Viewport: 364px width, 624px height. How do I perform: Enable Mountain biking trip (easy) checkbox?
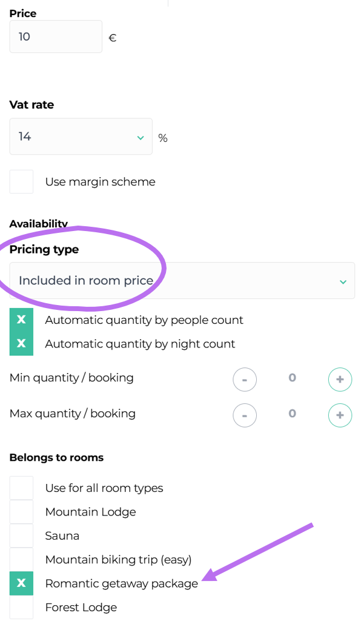click(21, 560)
